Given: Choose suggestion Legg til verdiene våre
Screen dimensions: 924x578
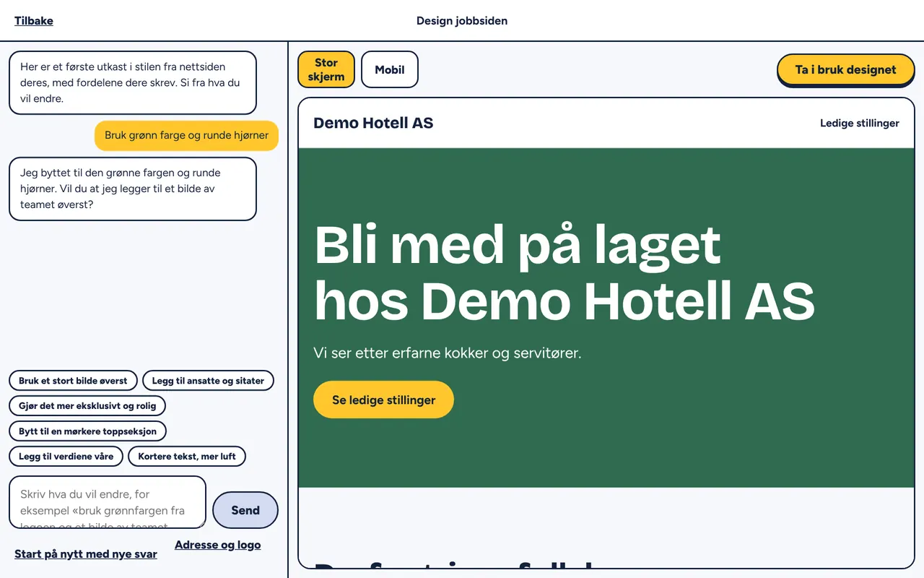Looking at the screenshot, I should point(66,457).
